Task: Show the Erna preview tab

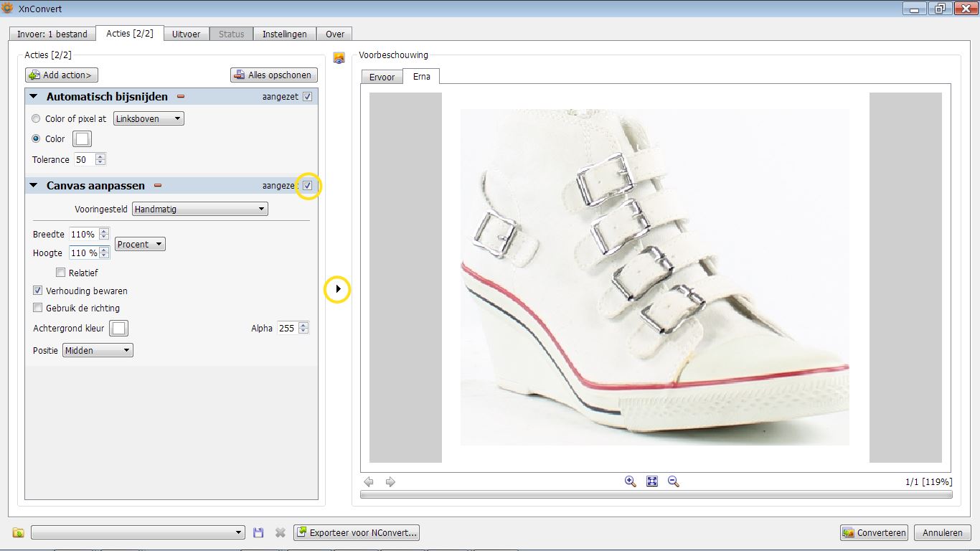Action: coord(422,76)
